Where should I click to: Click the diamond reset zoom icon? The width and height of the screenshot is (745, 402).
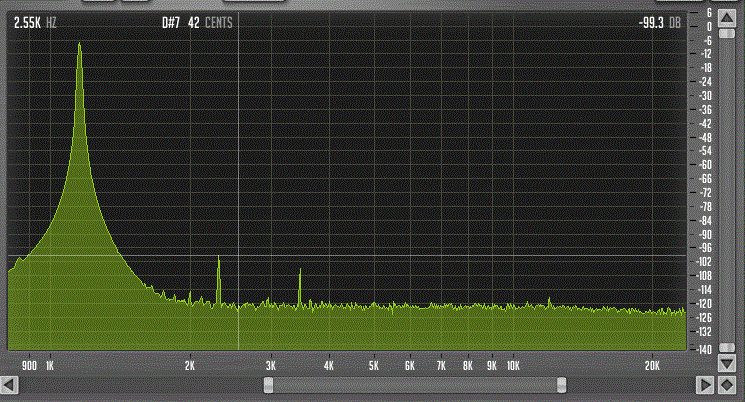[726, 385]
